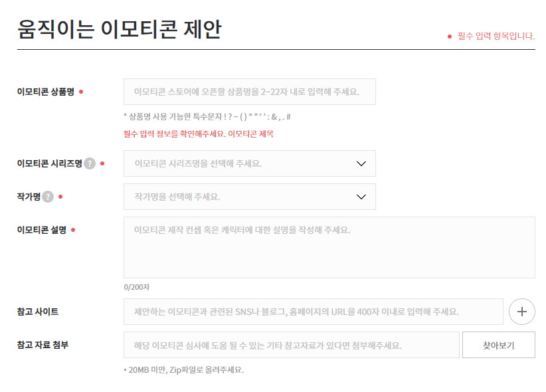Click the 이모티콘 상품명 label
Image resolution: width=546 pixels, height=392 pixels.
point(46,92)
